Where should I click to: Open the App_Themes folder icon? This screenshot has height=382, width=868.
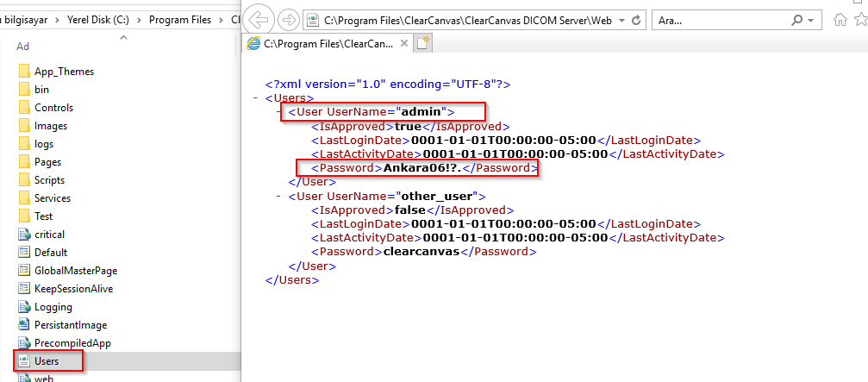(x=24, y=72)
